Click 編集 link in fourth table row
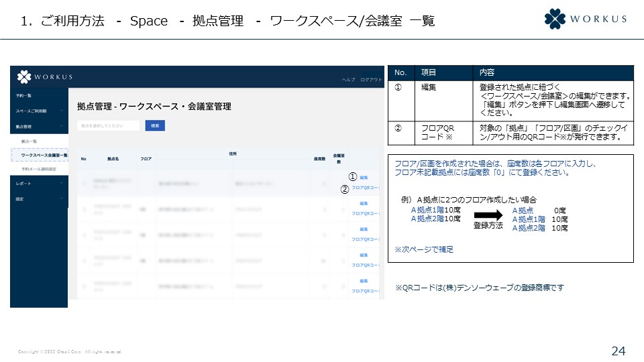The width and height of the screenshot is (644, 362). coord(364,255)
